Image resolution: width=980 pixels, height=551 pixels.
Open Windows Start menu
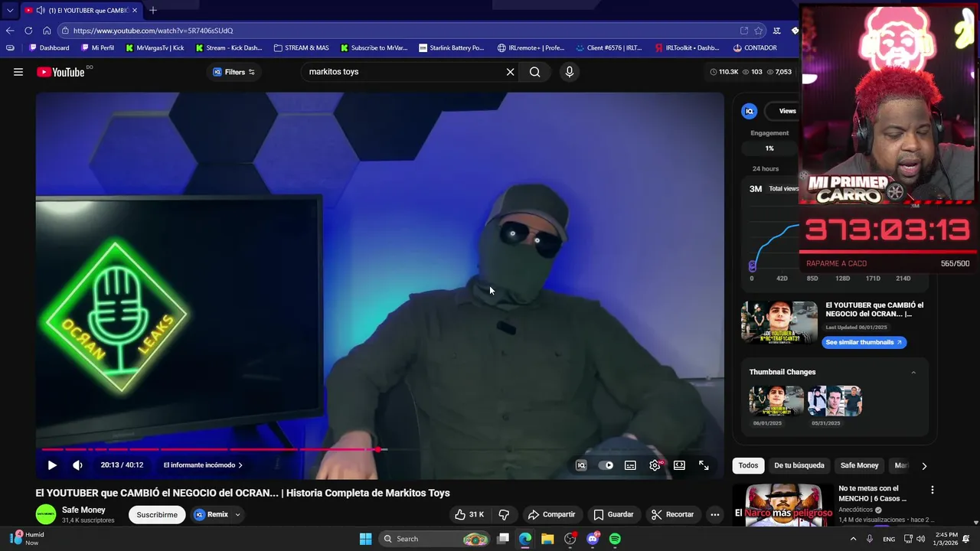pos(365,539)
